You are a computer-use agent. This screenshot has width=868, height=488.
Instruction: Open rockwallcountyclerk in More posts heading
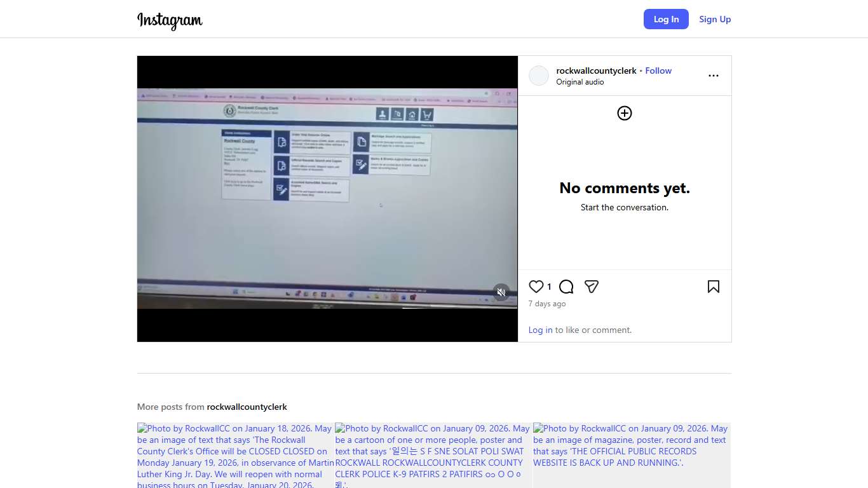click(247, 407)
